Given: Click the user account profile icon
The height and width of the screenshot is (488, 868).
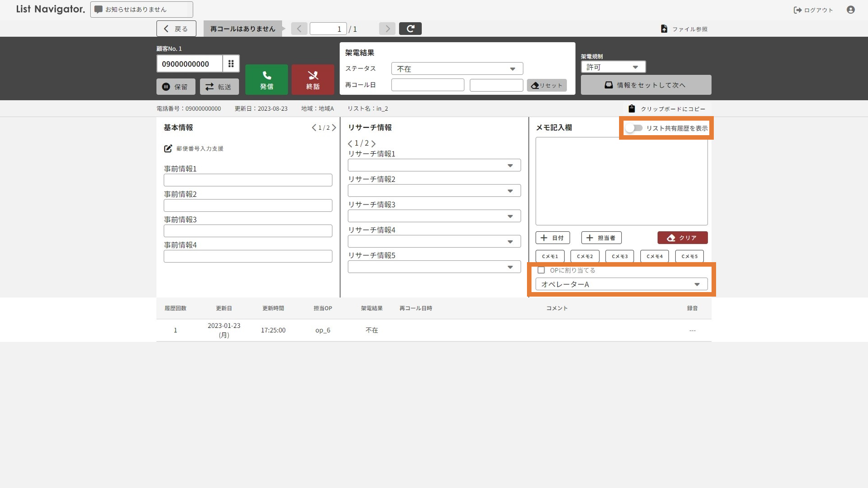Looking at the screenshot, I should (850, 10).
